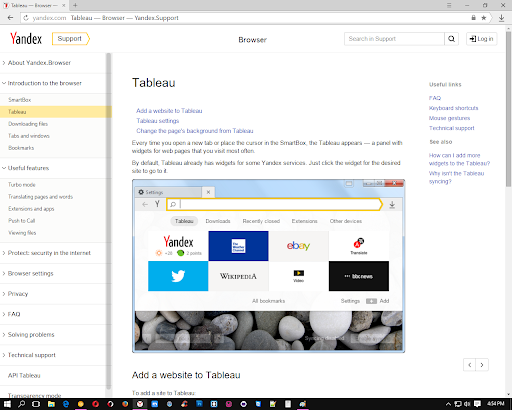Open Push to Call topic

[22, 221]
